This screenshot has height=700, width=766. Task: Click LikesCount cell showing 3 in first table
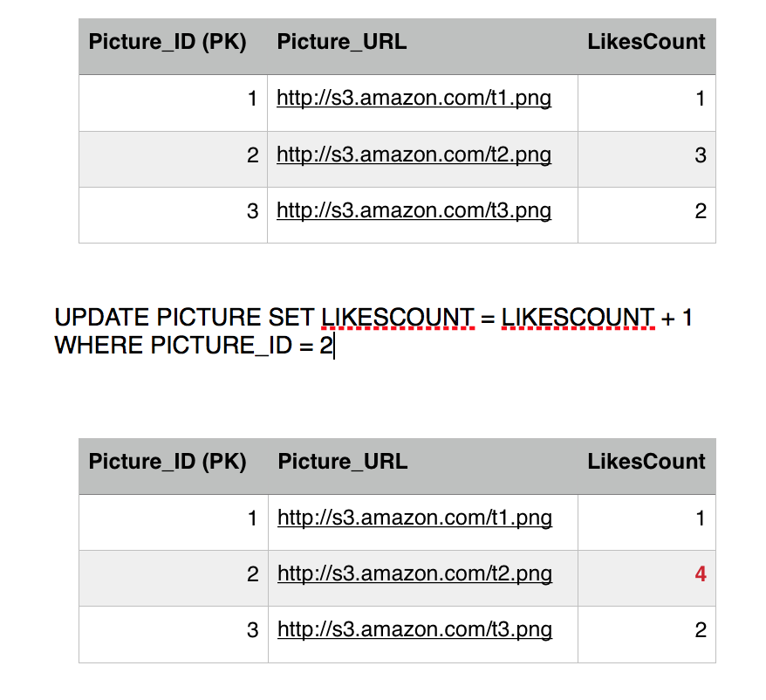pos(700,155)
